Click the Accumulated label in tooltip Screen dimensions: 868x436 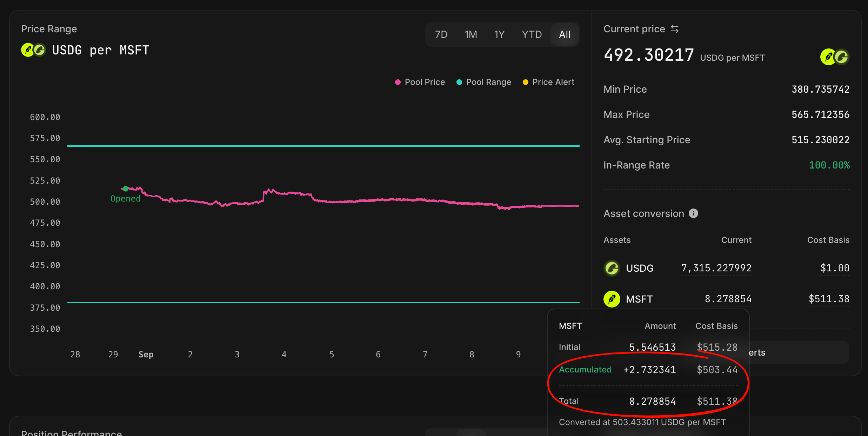click(x=585, y=369)
